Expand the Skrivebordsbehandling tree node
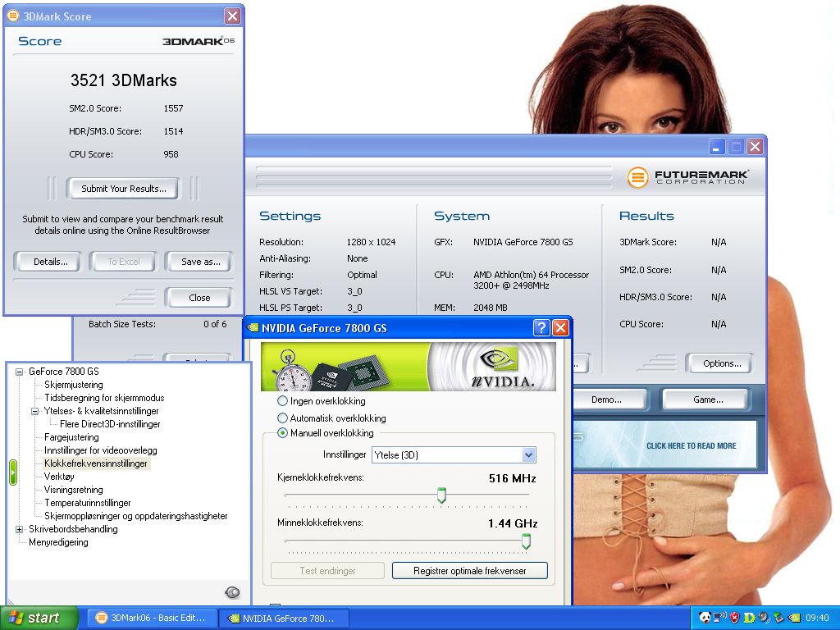The height and width of the screenshot is (630, 840). 20,529
